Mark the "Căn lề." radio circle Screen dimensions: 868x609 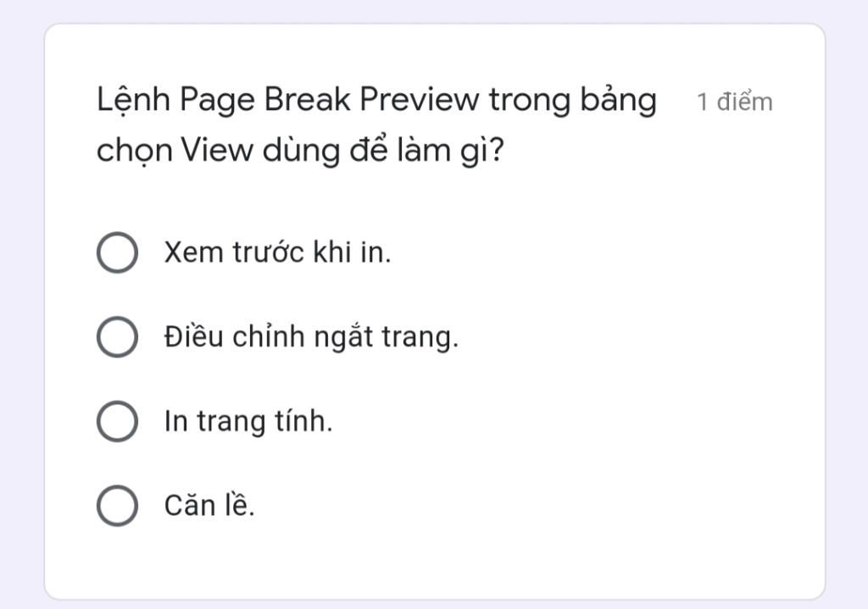point(117,507)
